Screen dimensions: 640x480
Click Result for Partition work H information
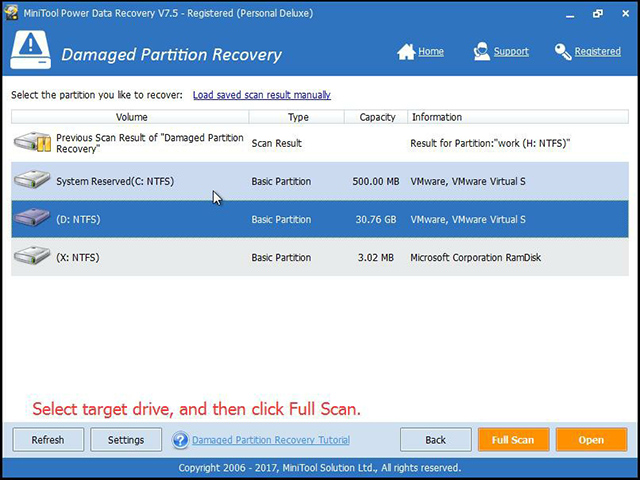[490, 143]
